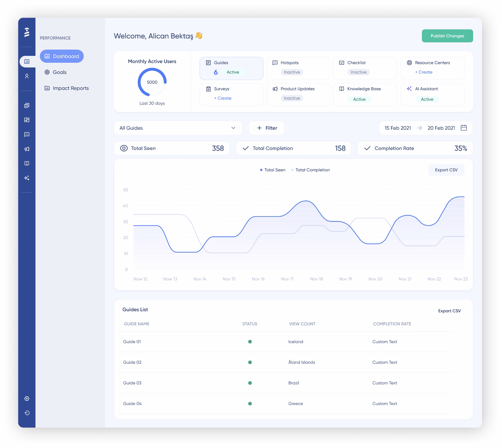Expand the Filter options
The height and width of the screenshot is (448, 502).
click(266, 128)
